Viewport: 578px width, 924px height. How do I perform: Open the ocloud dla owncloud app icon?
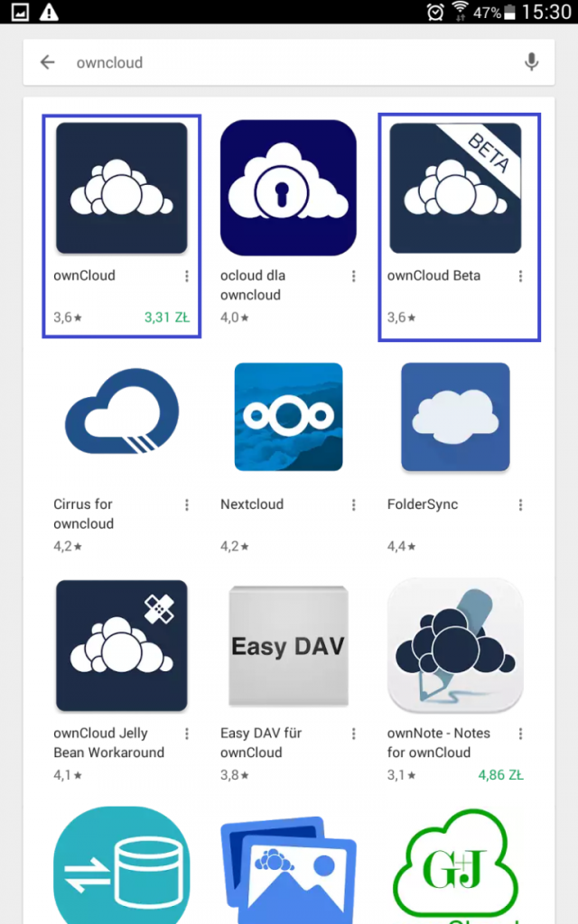coord(288,187)
